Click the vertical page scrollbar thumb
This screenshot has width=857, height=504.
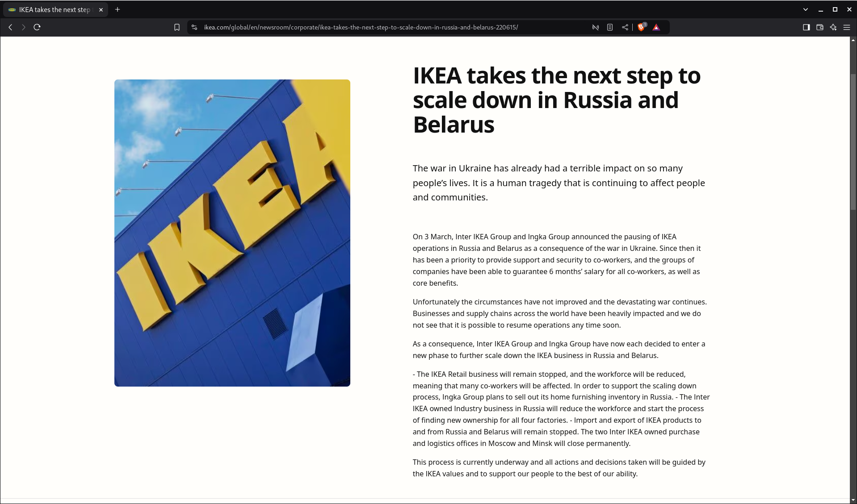tap(853, 142)
